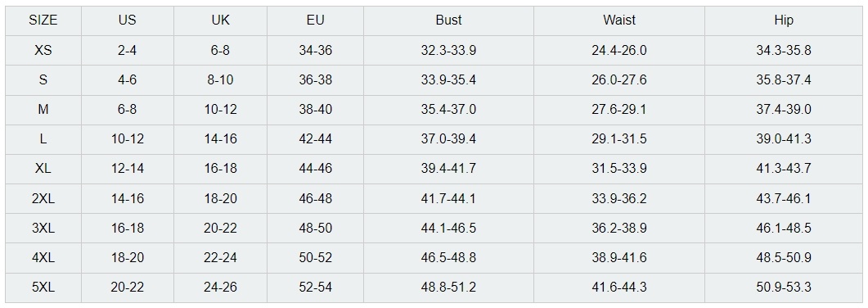
Task: Click bust value 35.4-37.0
Action: [448, 110]
